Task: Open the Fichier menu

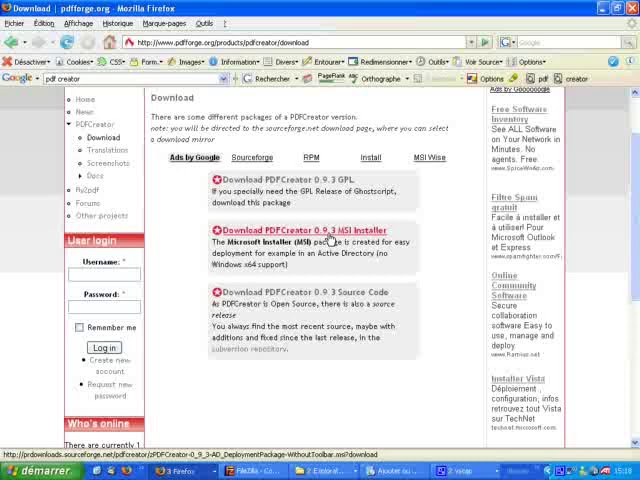Action: (14, 23)
